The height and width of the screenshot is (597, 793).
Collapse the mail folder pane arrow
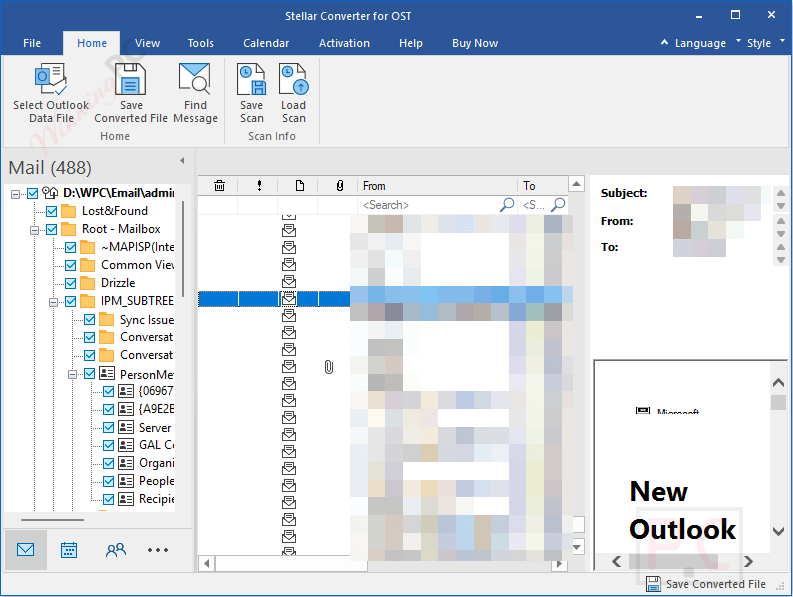coord(182,161)
